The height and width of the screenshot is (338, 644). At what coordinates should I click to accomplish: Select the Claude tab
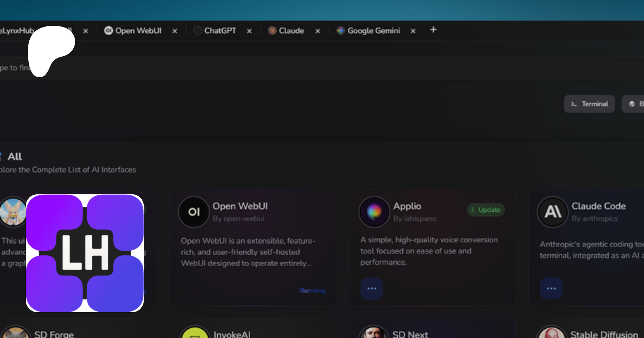pos(291,31)
